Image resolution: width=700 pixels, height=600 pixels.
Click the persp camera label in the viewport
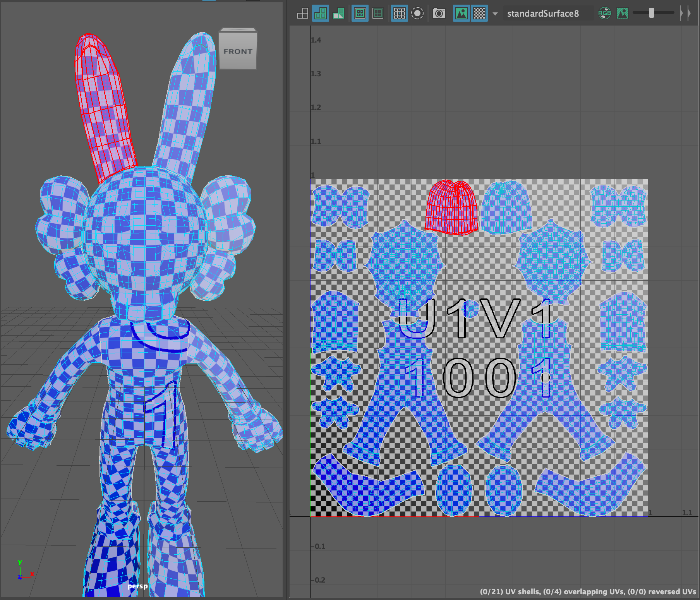coord(137,586)
